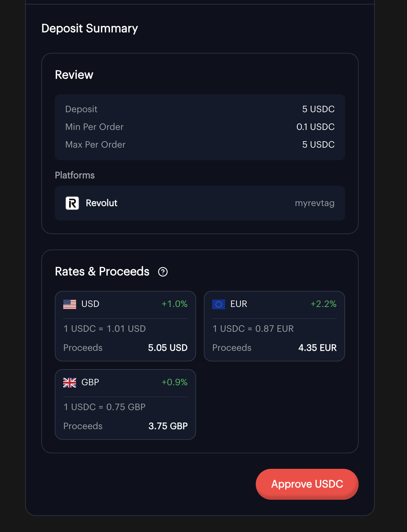Click the UK flag icon
Image resolution: width=407 pixels, height=532 pixels.
[70, 382]
